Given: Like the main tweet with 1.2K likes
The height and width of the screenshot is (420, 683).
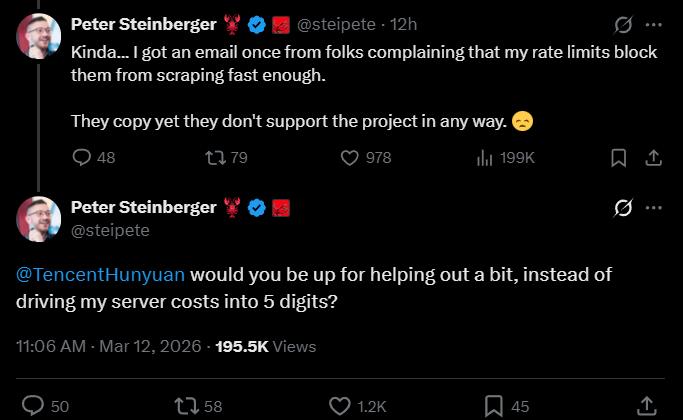Looking at the screenshot, I should pos(343,405).
